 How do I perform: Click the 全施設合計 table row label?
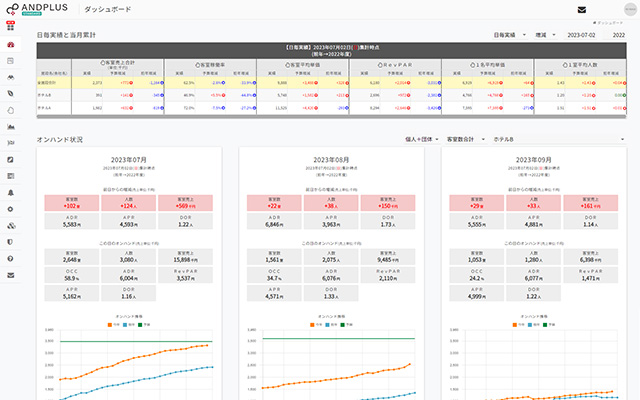click(47, 82)
